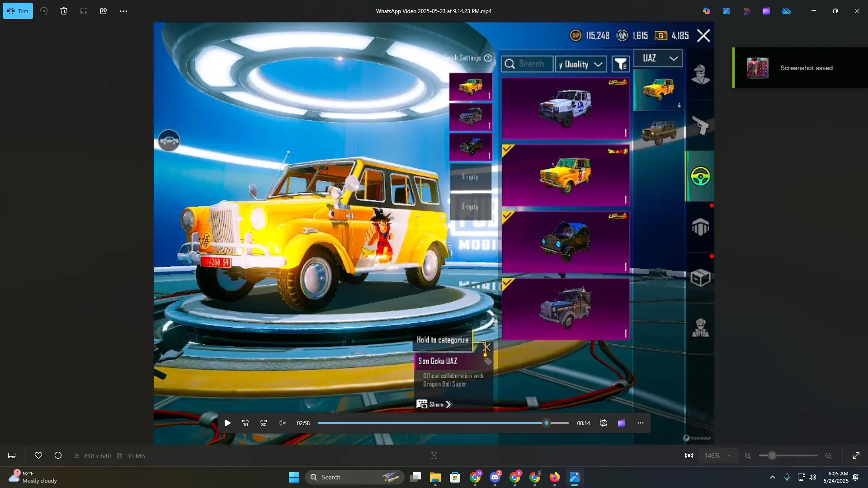Click the Trim video button
868x488 pixels.
point(18,11)
